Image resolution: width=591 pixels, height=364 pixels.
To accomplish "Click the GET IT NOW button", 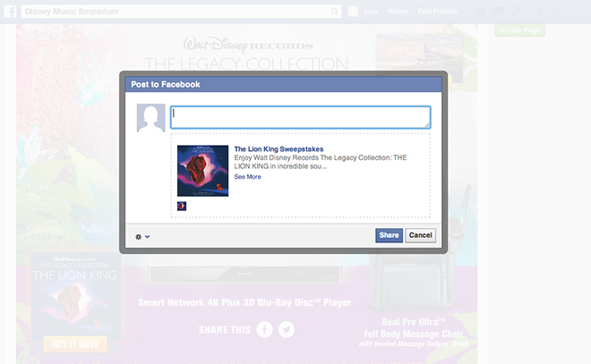I will (75, 344).
